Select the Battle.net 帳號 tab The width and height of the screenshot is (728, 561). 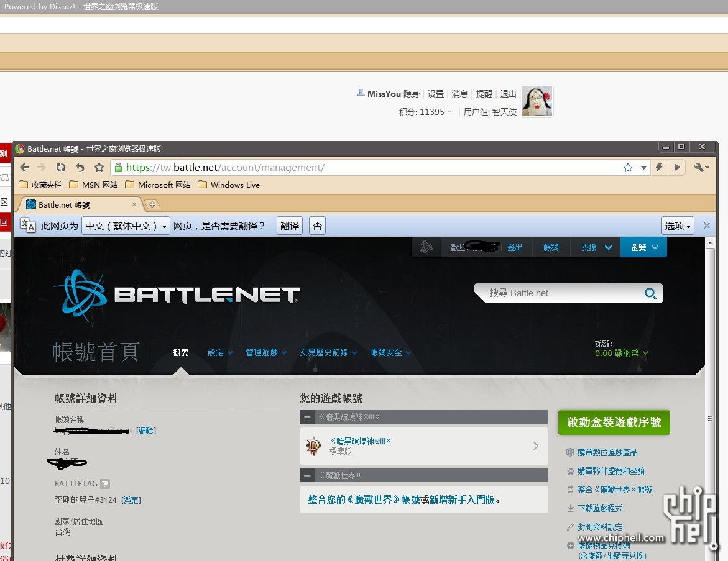coord(79,204)
